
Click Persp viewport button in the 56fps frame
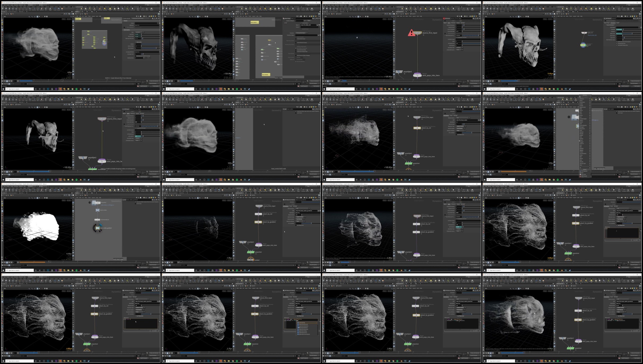[x=224, y=110]
